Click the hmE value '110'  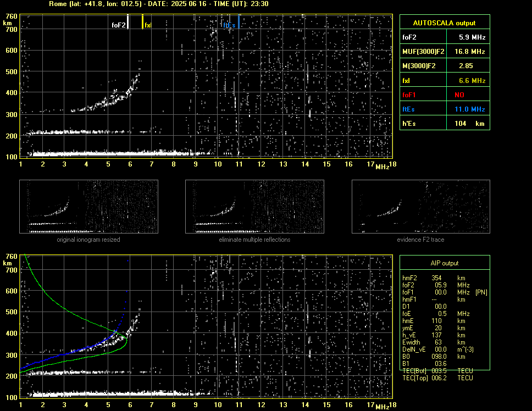(x=436, y=321)
